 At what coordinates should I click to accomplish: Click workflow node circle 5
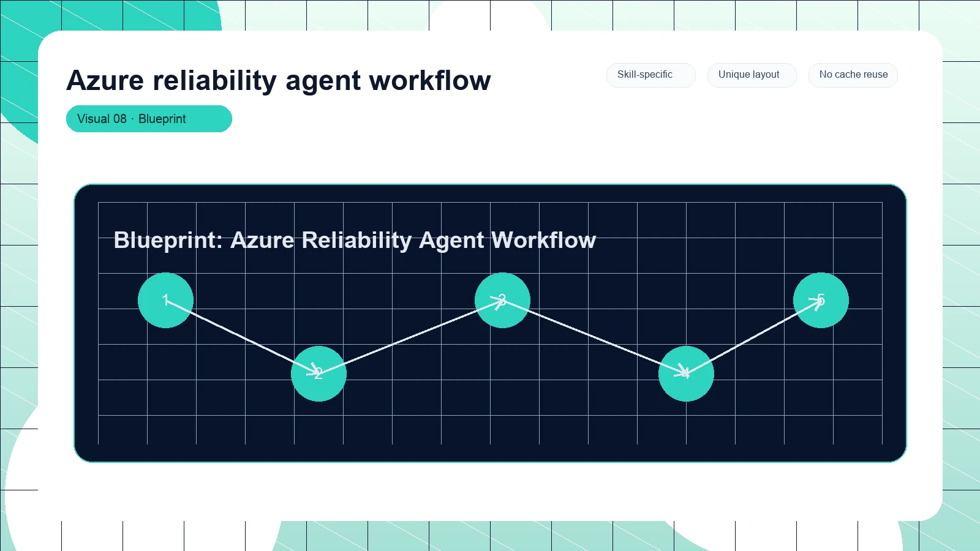(x=821, y=300)
